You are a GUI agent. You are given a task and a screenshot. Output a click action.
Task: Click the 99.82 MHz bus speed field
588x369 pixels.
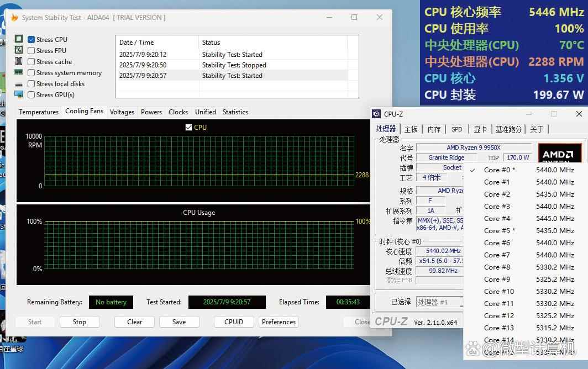[440, 271]
